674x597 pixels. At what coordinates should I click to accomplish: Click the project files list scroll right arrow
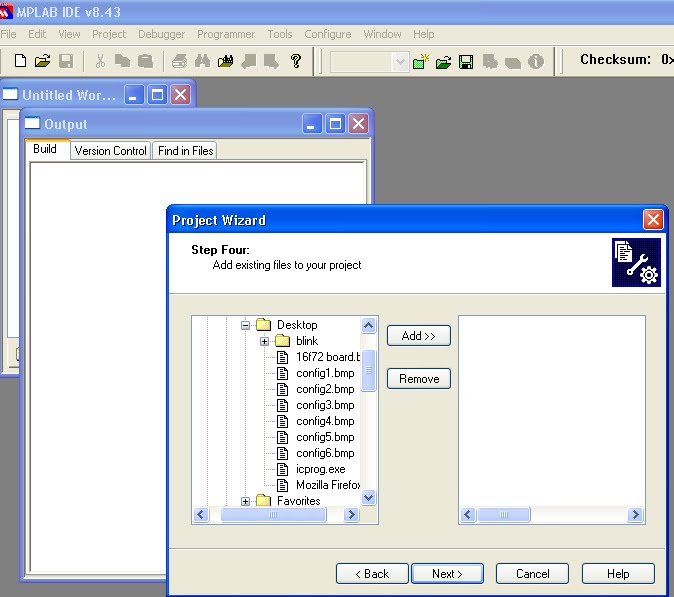(x=635, y=514)
